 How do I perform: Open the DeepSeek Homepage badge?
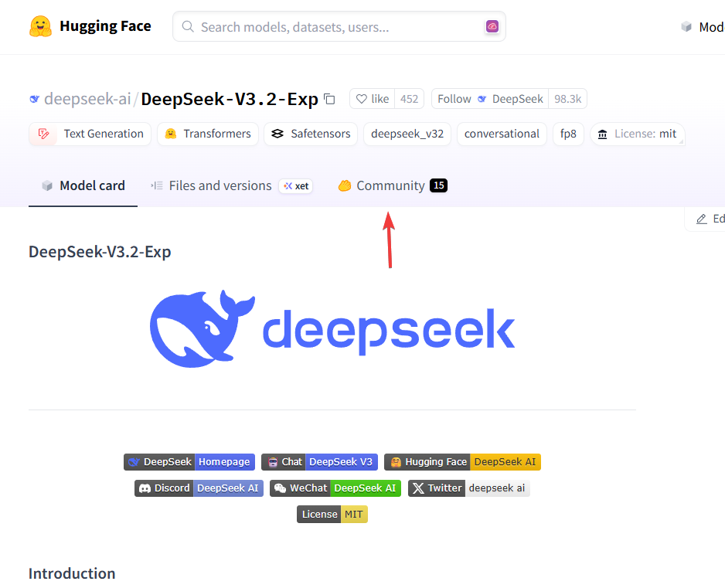pos(189,462)
